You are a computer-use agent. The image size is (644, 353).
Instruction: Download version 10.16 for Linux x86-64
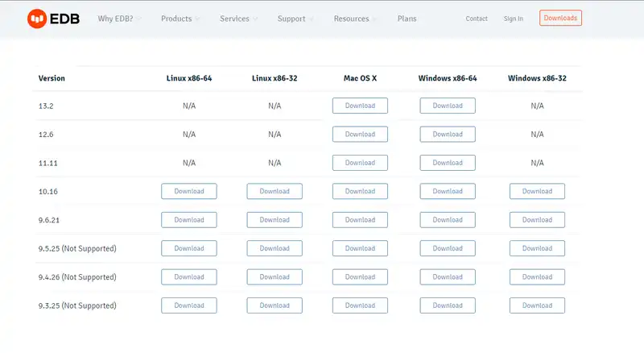pyautogui.click(x=189, y=191)
